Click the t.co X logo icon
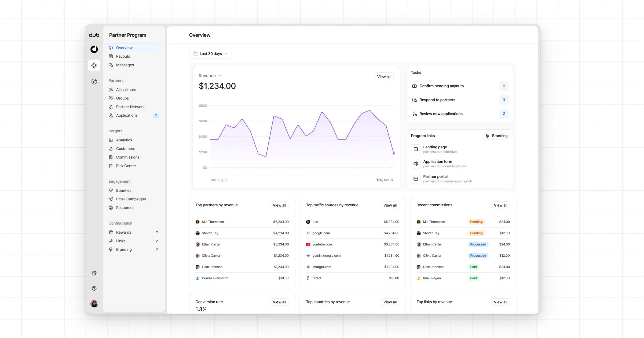This screenshot has width=644, height=338. click(x=308, y=222)
